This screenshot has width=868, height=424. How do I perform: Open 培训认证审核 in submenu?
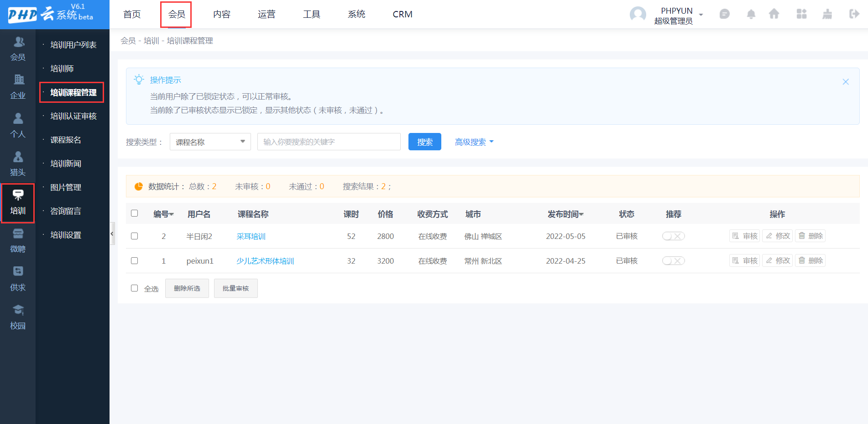pos(73,116)
